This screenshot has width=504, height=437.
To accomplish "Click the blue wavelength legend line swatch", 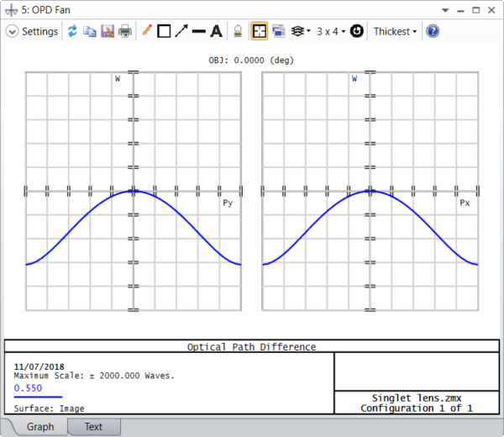I will [x=38, y=398].
